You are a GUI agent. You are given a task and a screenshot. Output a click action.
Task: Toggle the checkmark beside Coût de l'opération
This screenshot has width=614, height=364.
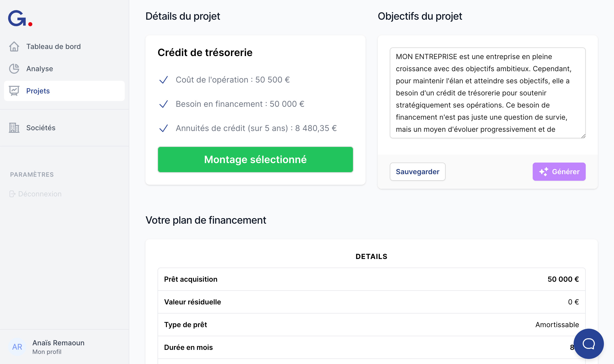[x=164, y=80]
